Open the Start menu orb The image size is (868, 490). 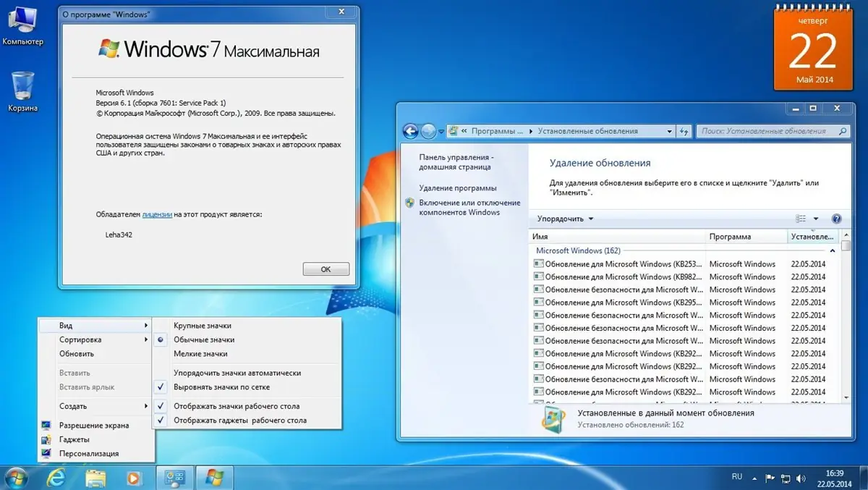coord(16,477)
